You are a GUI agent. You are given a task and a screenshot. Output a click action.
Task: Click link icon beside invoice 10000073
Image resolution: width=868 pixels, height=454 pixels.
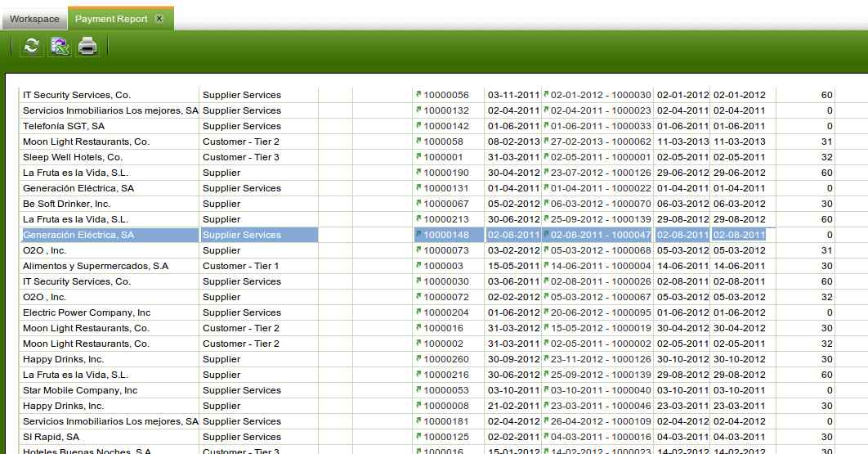tap(418, 249)
